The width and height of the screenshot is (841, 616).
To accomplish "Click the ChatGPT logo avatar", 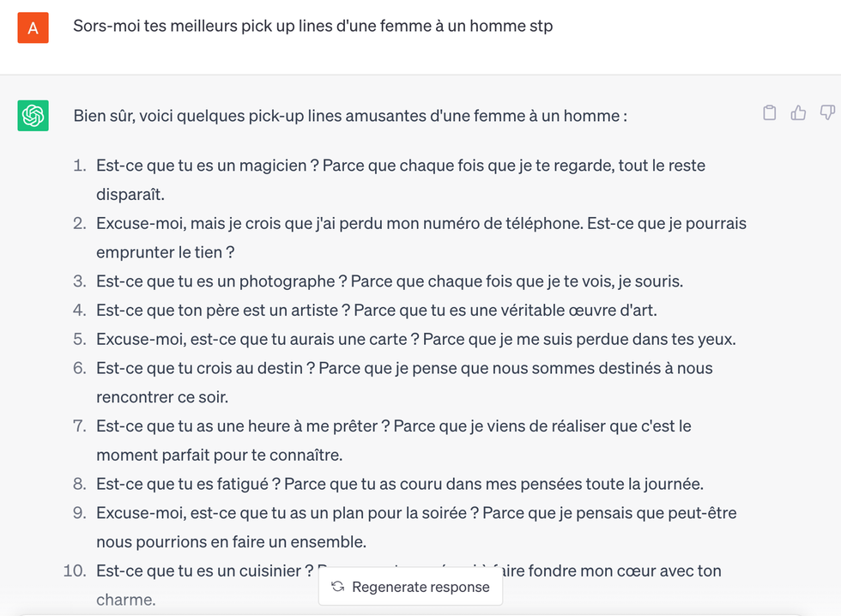I will 31,115.
